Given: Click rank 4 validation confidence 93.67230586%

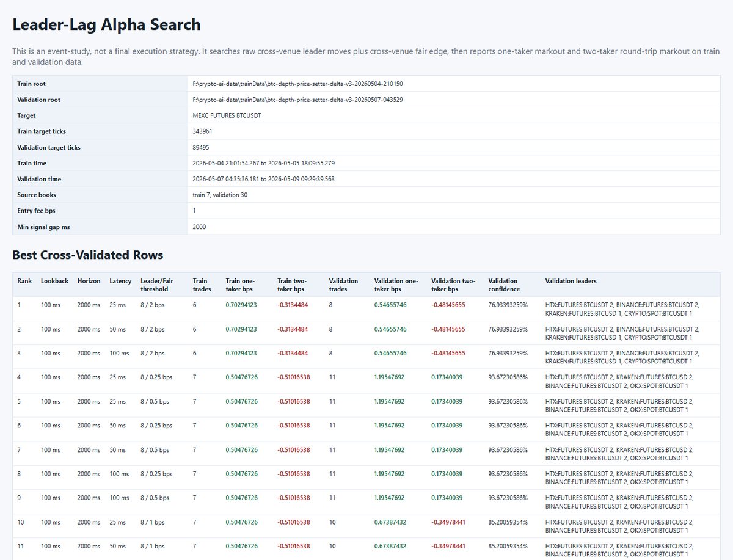Looking at the screenshot, I should coord(508,377).
